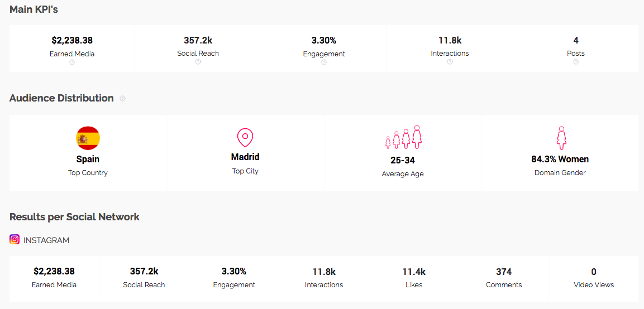Viewport: 644px width, 309px height.
Task: Click the $2,238.38 Earned Media Instagram value
Action: (54, 272)
